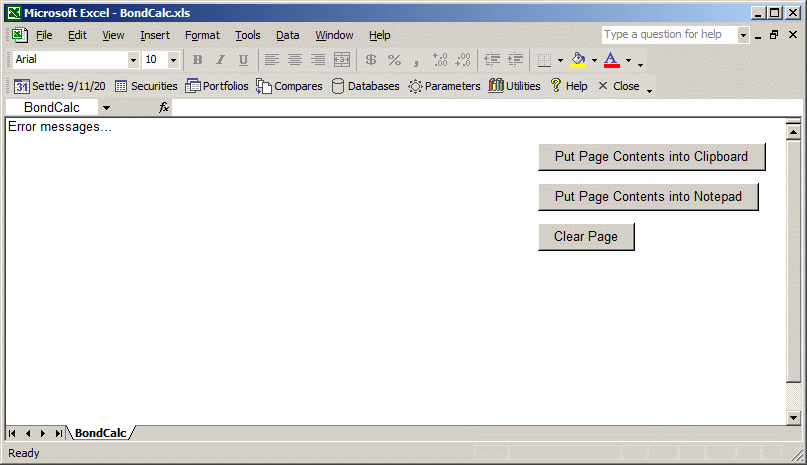The image size is (807, 465).
Task: Click the Settle date calendar icon
Action: (x=21, y=86)
